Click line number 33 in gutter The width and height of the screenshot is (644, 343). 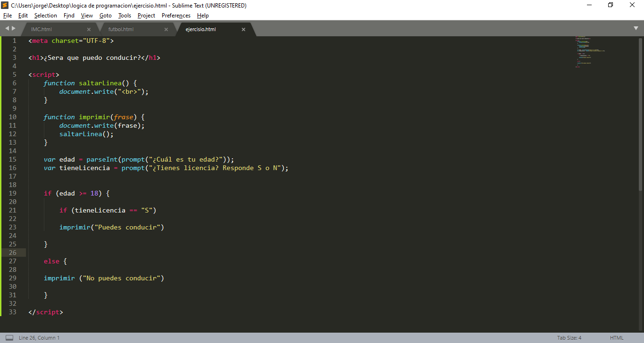[12, 312]
